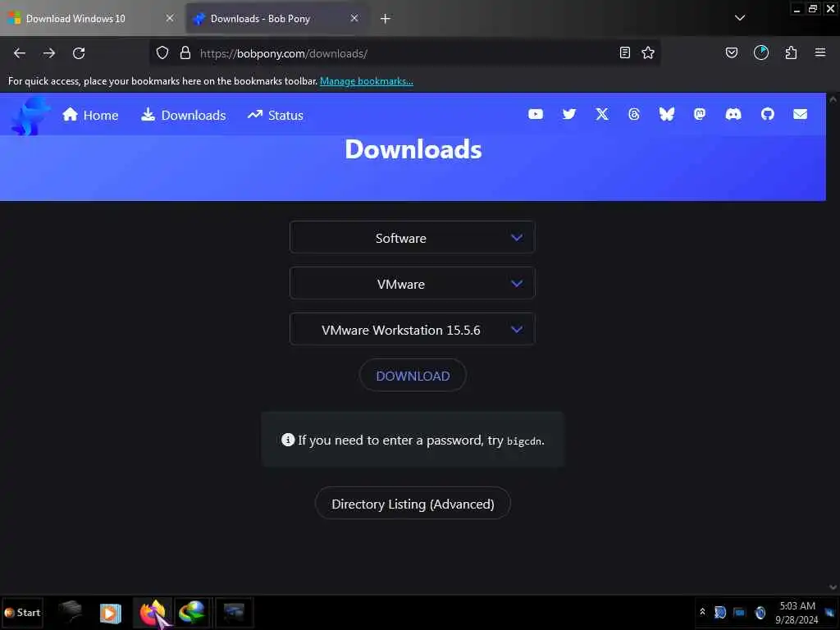Open the green globe download manager taskbar icon
This screenshot has width=840, height=630.
click(192, 612)
